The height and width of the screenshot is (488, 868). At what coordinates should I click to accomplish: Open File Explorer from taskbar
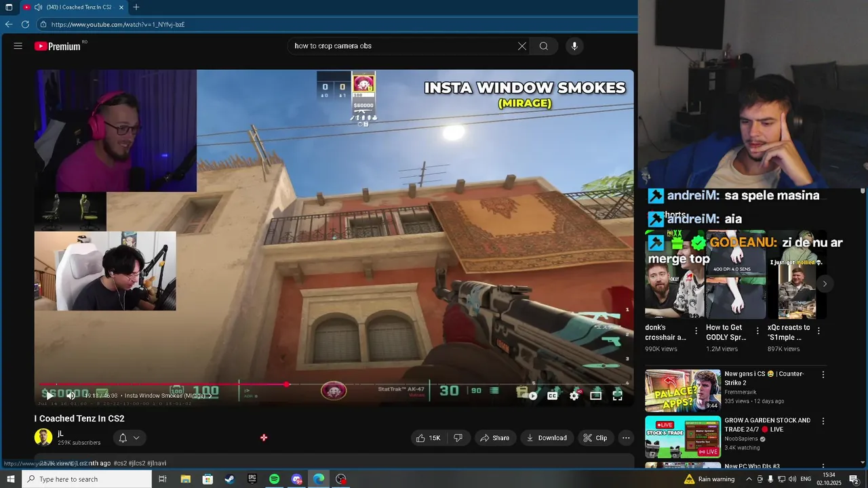(185, 479)
